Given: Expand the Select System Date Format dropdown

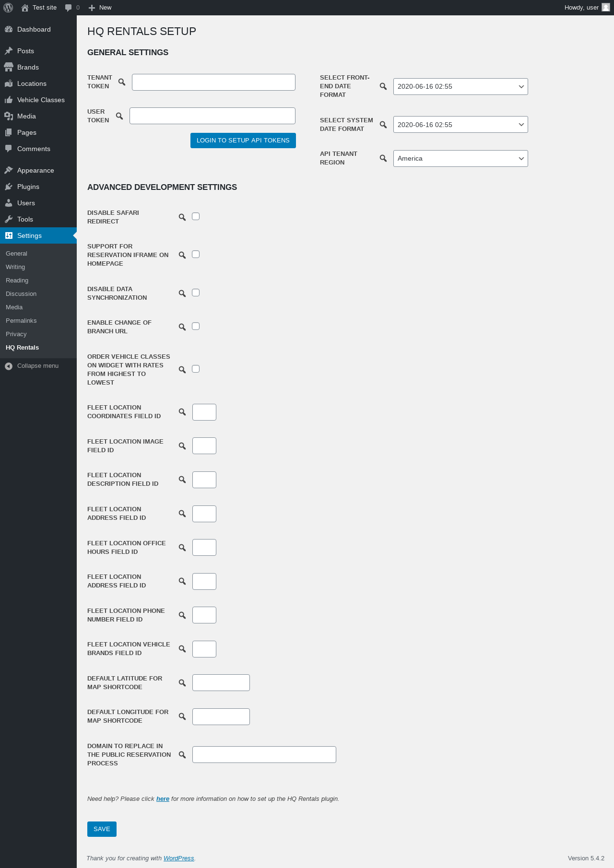Looking at the screenshot, I should pos(460,125).
